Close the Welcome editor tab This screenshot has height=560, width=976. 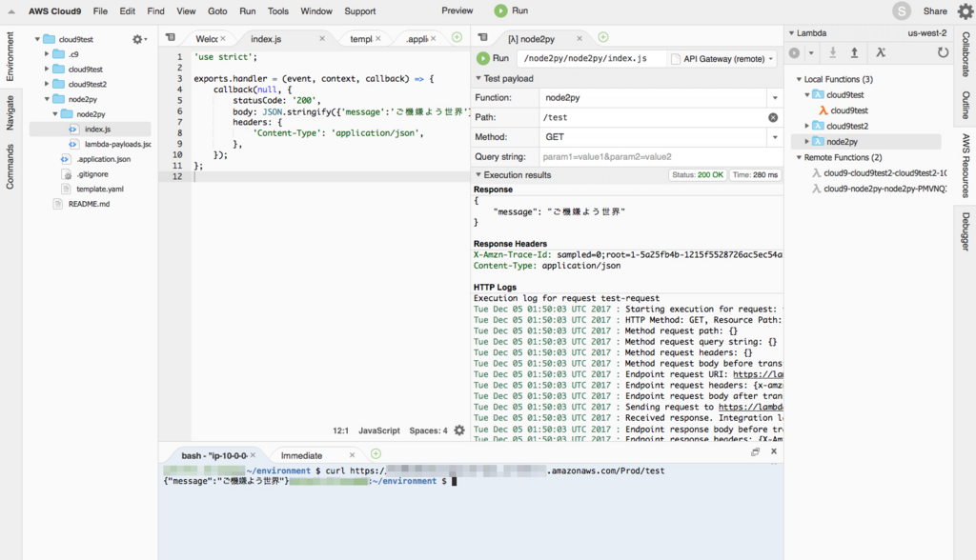[x=223, y=39]
